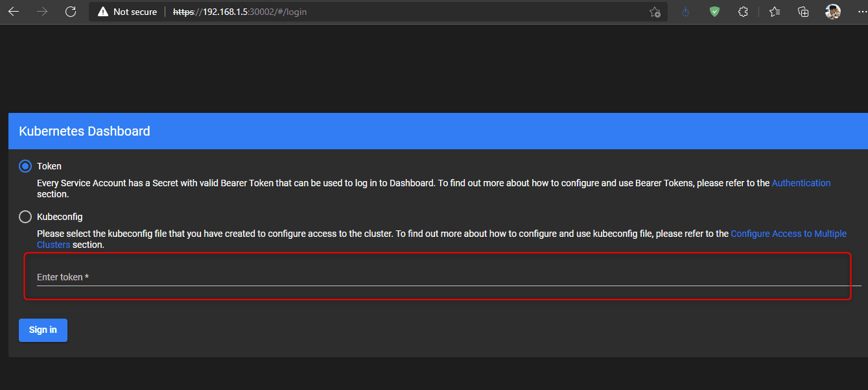Open the Collections icon
868x390 pixels.
coord(803,12)
